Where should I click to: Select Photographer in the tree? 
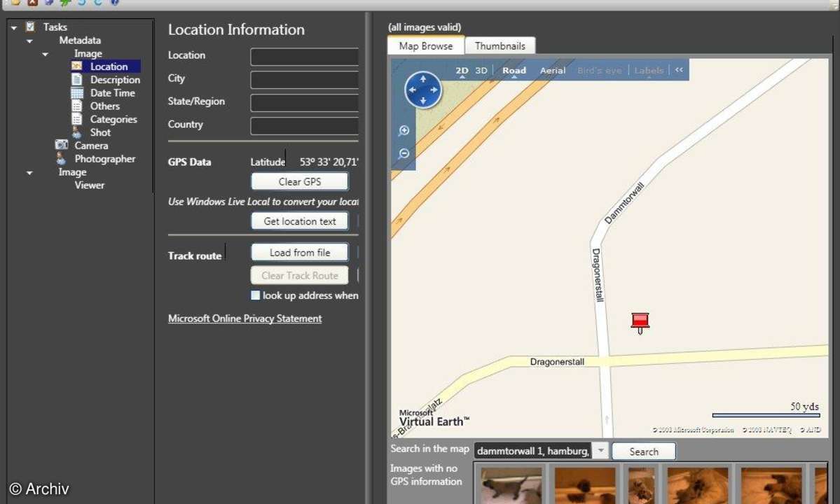(105, 158)
